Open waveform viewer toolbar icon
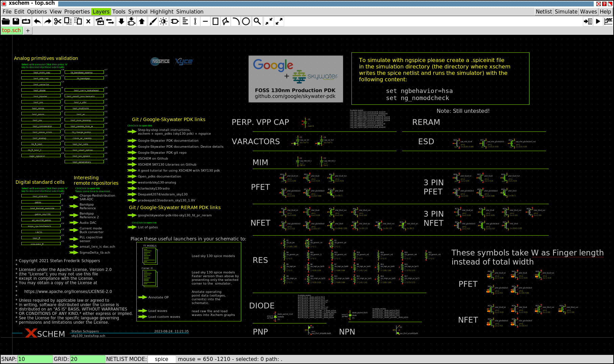614x364 pixels. tap(608, 21)
